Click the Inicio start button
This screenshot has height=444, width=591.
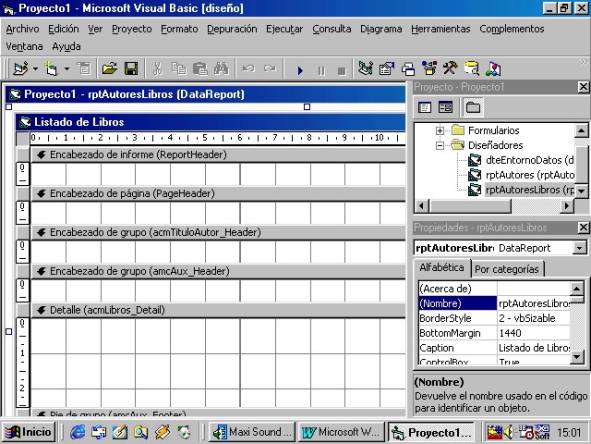click(x=29, y=432)
